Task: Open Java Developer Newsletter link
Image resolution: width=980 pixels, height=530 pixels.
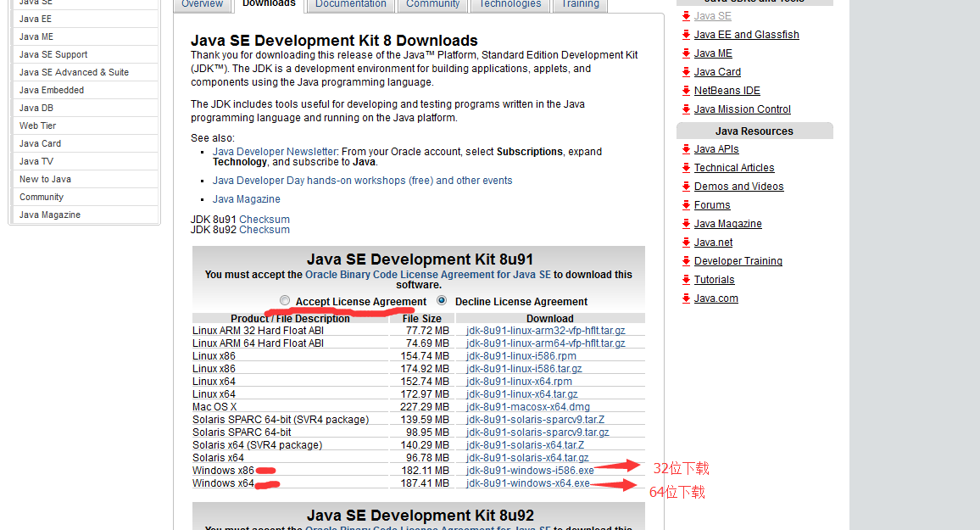Action: pos(275,151)
